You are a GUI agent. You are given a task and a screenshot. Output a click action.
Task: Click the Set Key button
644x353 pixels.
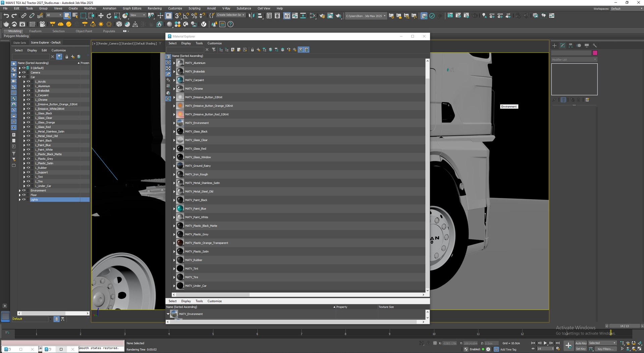click(581, 349)
